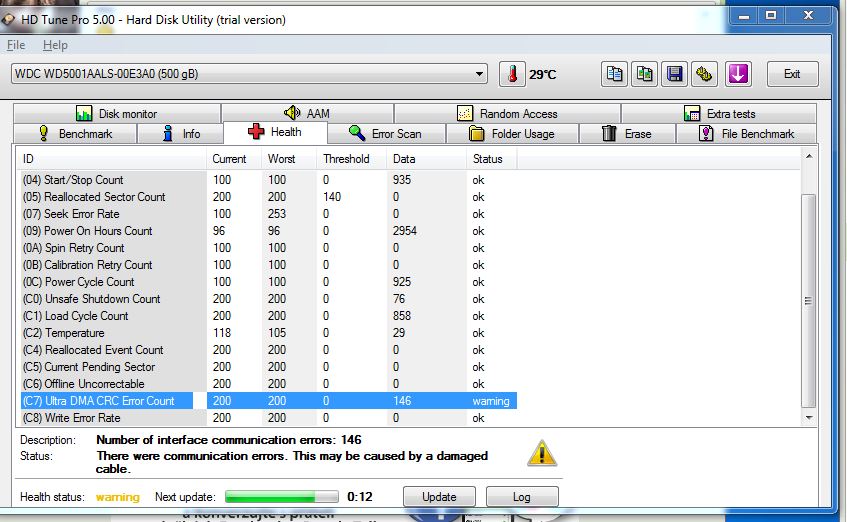Screen dimensions: 847x522
Task: Open the Log button
Action: pyautogui.click(x=522, y=497)
